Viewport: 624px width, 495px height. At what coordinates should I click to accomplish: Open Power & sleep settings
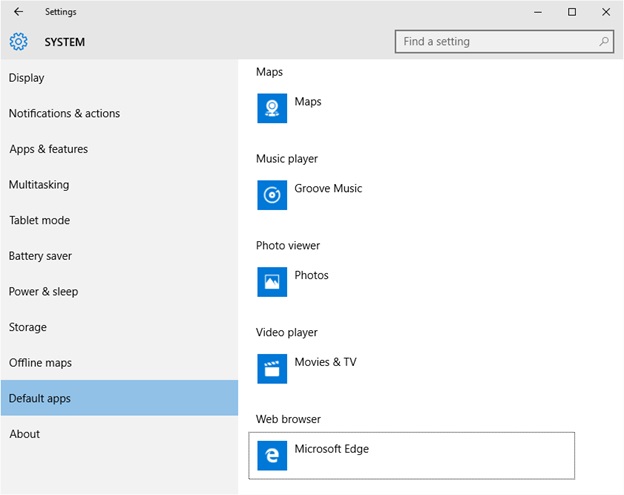[43, 292]
